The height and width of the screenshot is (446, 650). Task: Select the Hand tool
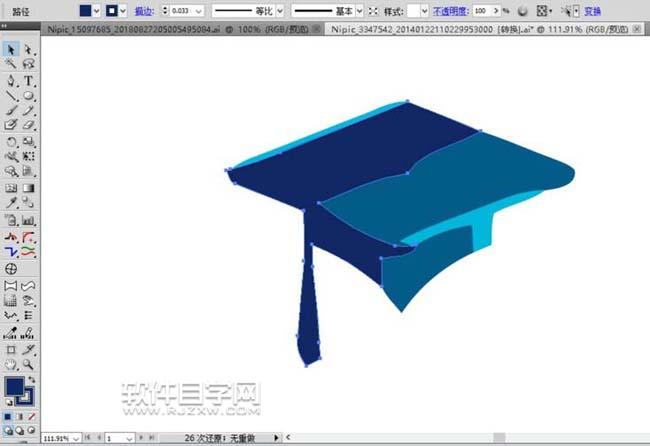(11, 365)
